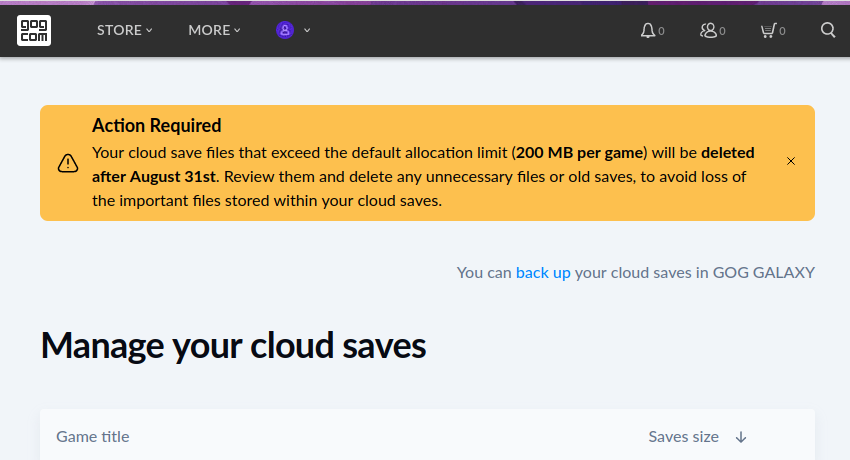
Task: Follow the "back up" link
Action: (543, 272)
